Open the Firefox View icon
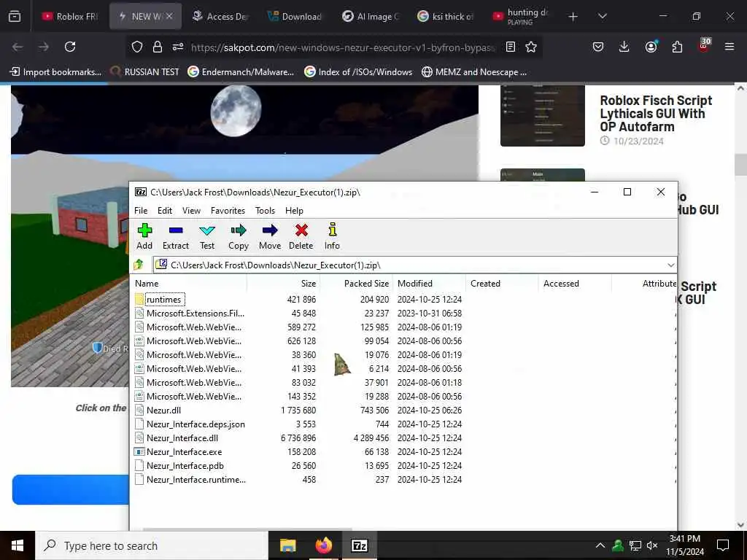Screen dimensions: 747x560 [x=15, y=16]
